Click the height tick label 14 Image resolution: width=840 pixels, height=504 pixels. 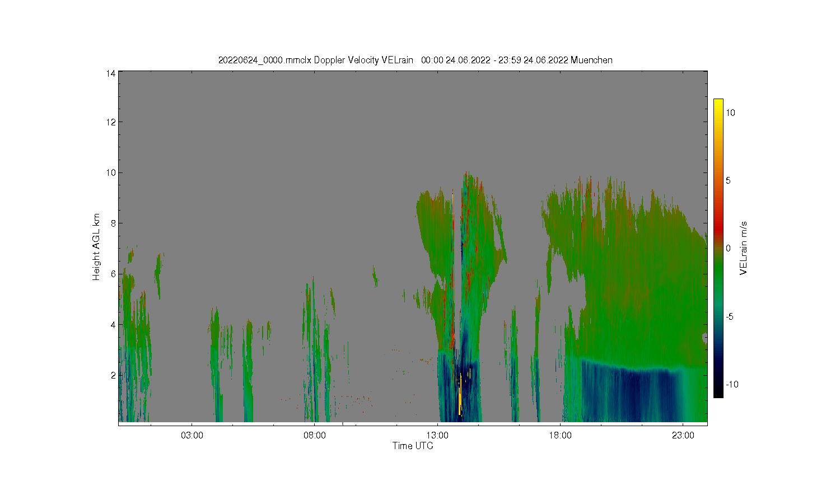tap(111, 73)
